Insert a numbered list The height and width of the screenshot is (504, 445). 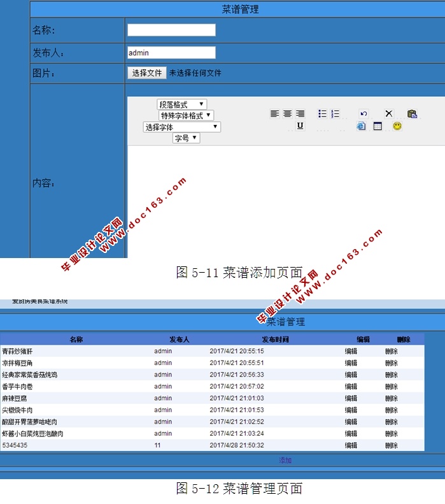point(335,114)
